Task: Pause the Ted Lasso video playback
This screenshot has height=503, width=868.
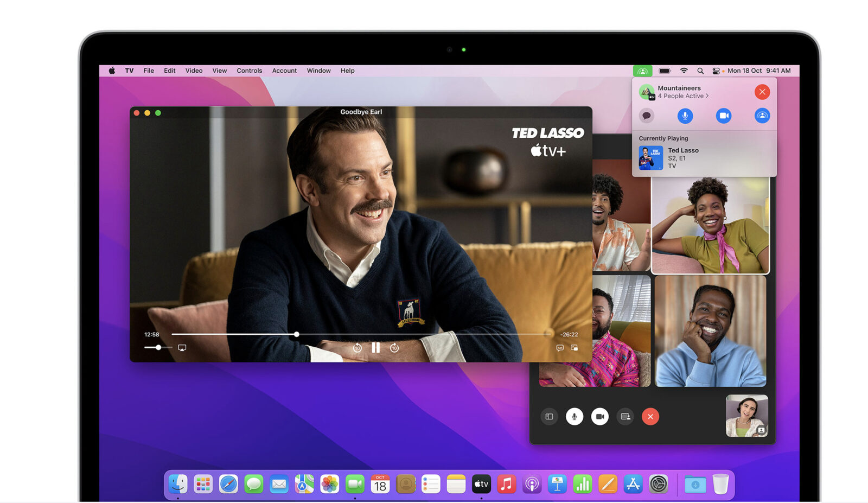Action: coord(375,348)
